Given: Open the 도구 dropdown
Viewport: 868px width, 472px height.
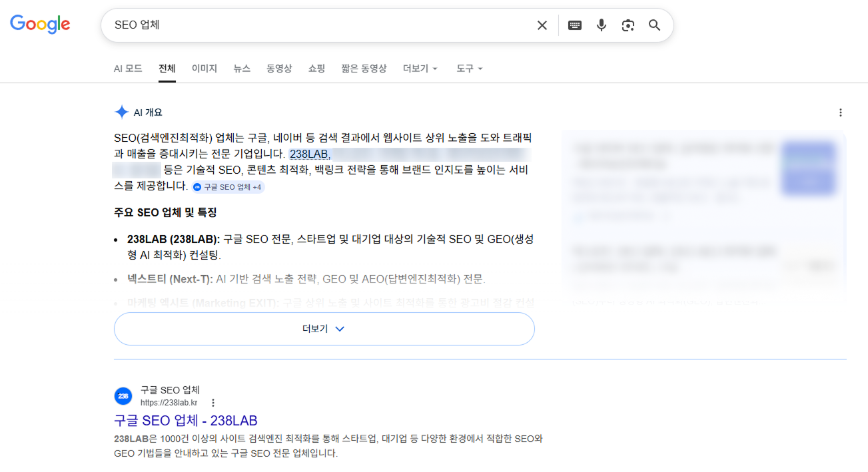Looking at the screenshot, I should (469, 68).
